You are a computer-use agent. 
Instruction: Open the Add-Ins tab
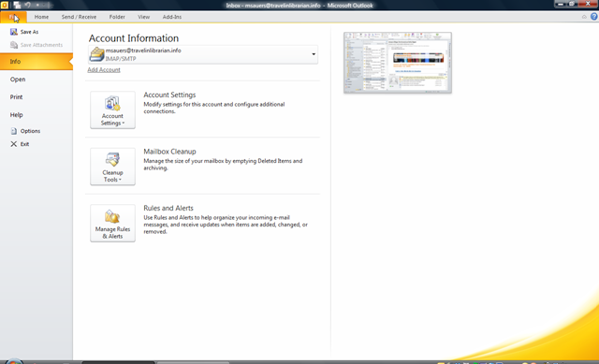[172, 17]
